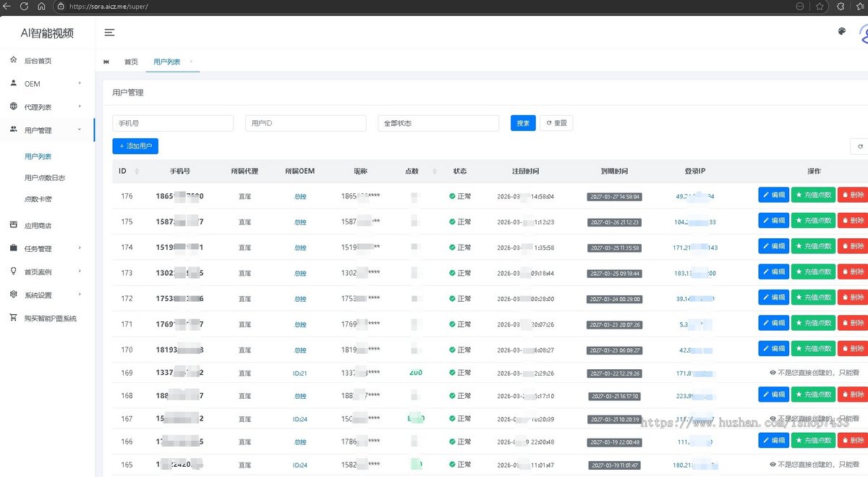Click the eye icon in row 169

click(x=773, y=372)
